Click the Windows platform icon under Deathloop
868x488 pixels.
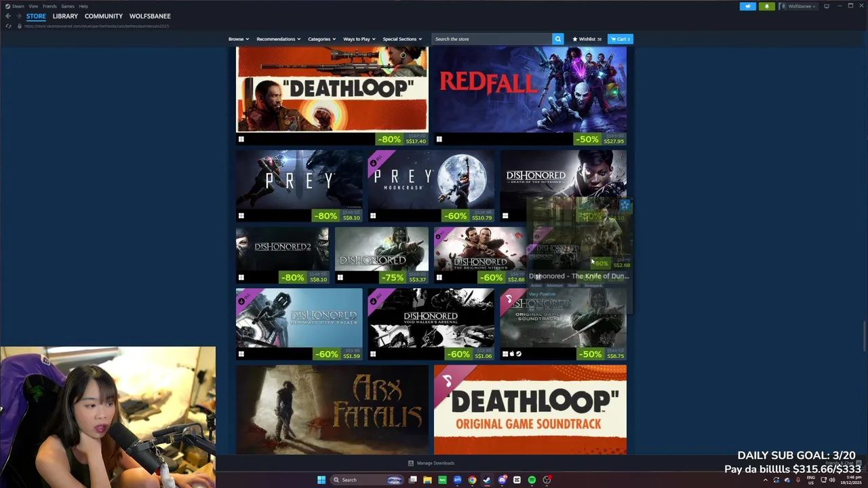pyautogui.click(x=241, y=140)
